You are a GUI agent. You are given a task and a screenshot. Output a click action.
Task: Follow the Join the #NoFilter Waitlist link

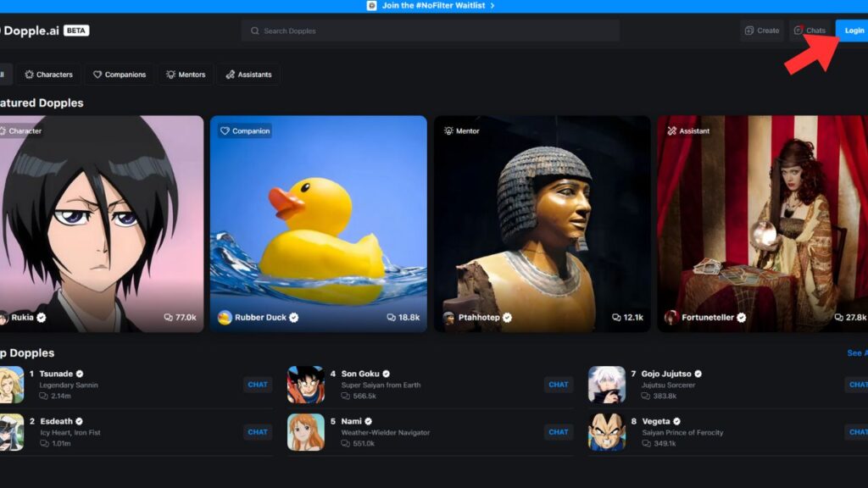click(433, 6)
